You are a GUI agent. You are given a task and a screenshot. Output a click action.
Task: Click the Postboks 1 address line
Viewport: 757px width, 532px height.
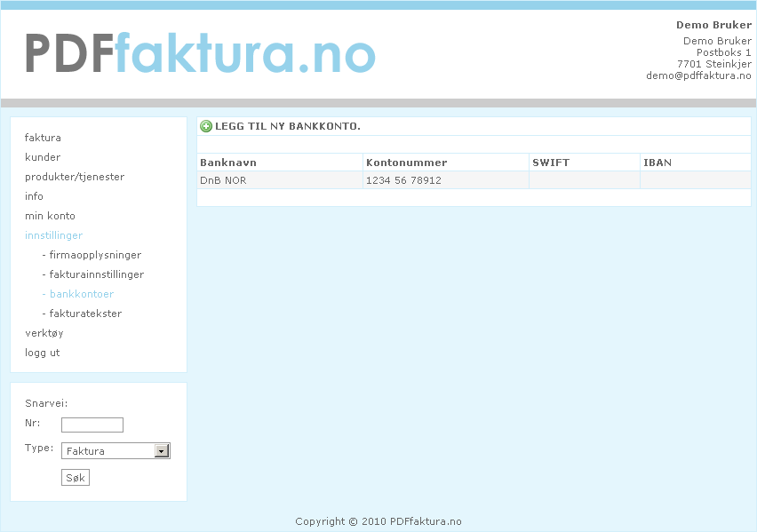tap(724, 52)
